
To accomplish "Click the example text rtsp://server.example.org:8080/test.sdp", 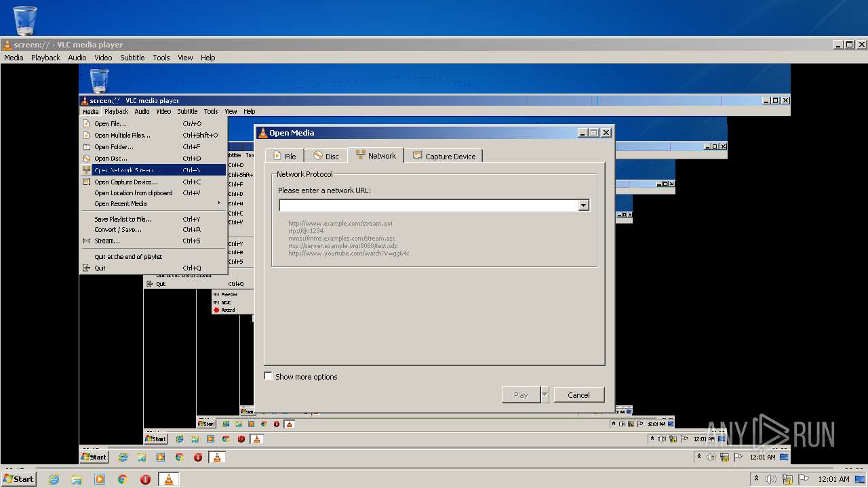I will [x=342, y=246].
